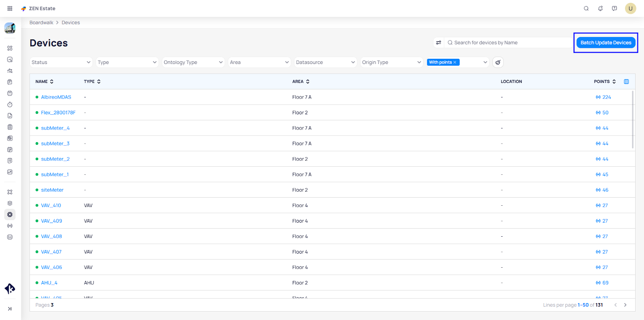Open the AlbireoMDAS device
The width and height of the screenshot is (644, 320).
coord(56,97)
